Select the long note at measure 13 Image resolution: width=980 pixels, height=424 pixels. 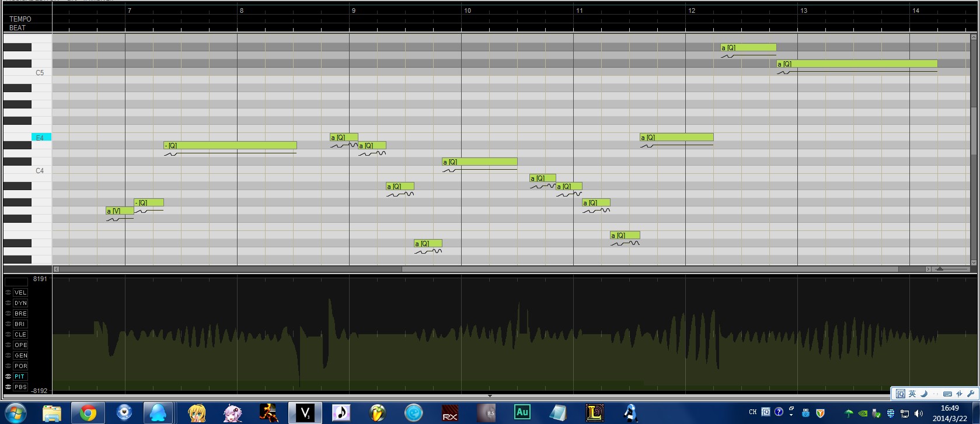[x=857, y=64]
